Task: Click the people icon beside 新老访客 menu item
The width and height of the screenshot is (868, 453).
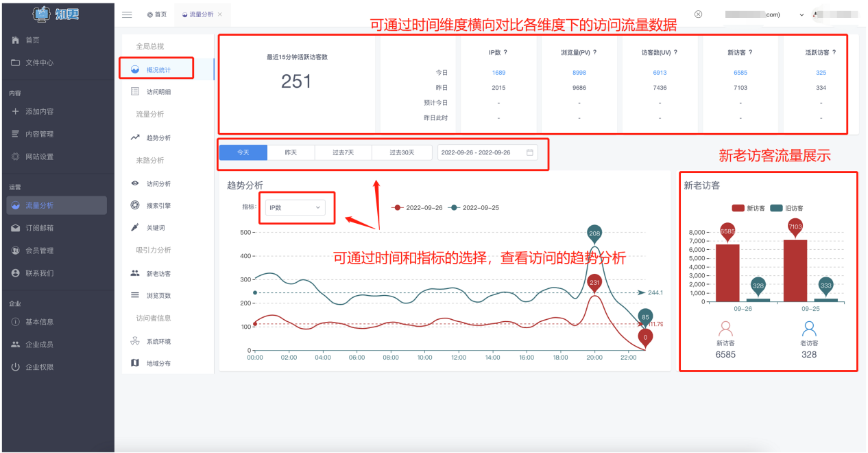Action: [135, 273]
